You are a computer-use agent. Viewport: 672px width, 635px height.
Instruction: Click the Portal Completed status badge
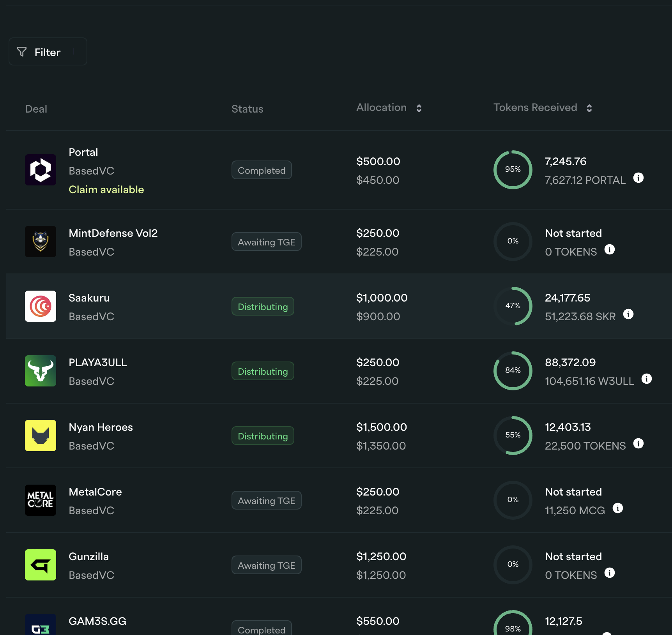(262, 170)
